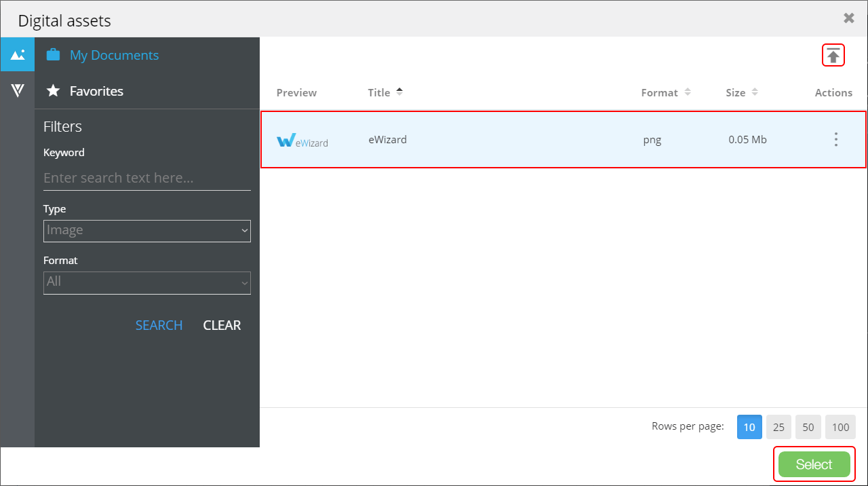Click the upload asset arrow icon

(x=833, y=56)
